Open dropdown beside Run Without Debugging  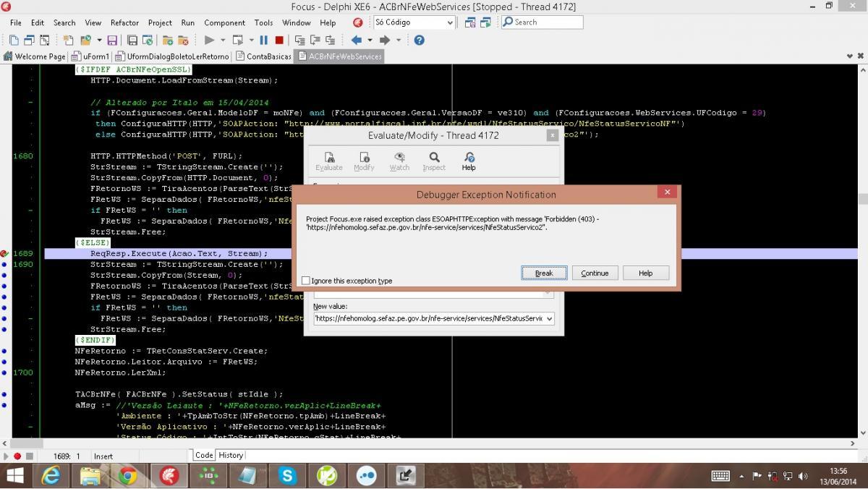tap(251, 41)
